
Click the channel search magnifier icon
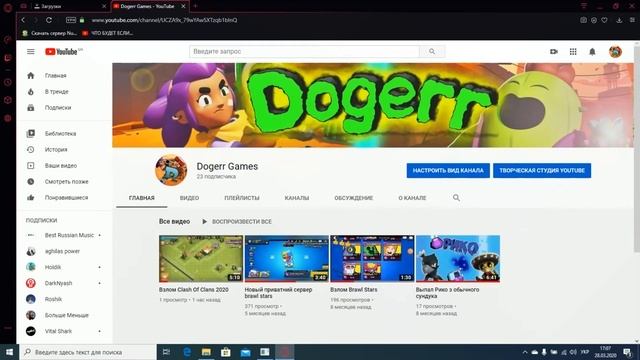click(456, 198)
